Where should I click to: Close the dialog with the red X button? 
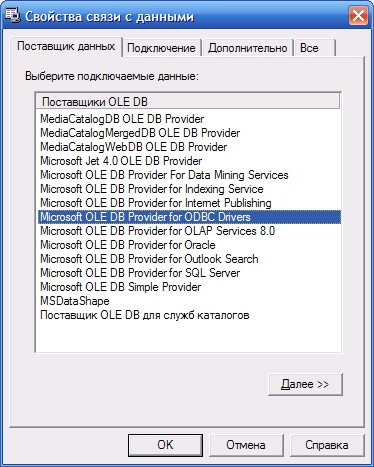(x=358, y=16)
